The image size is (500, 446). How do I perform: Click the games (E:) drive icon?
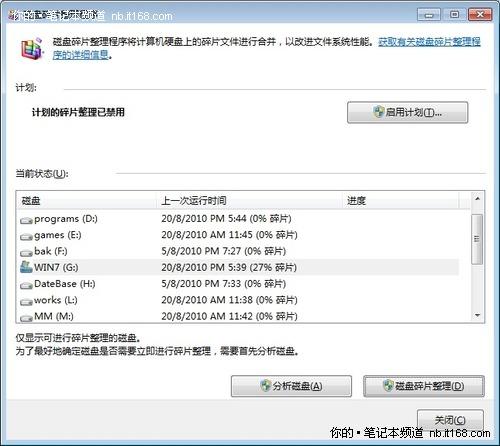pyautogui.click(x=26, y=236)
